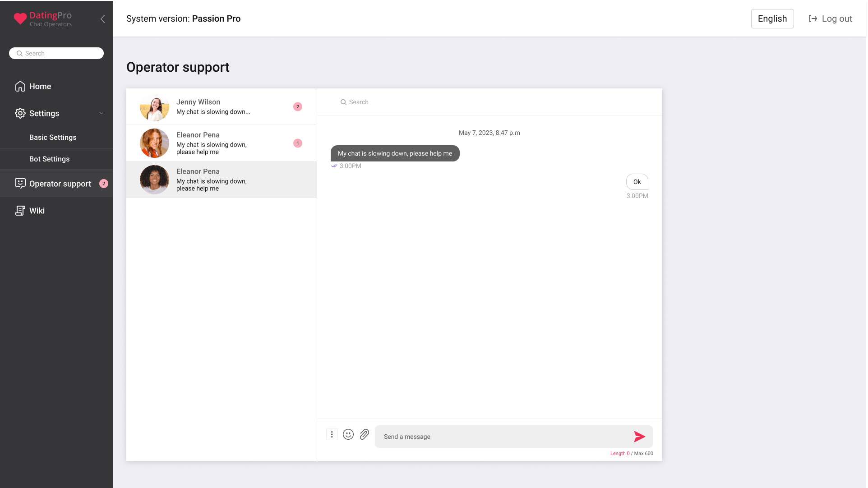868x488 pixels.
Task: Select the Wiki sidebar icon
Action: tap(20, 211)
